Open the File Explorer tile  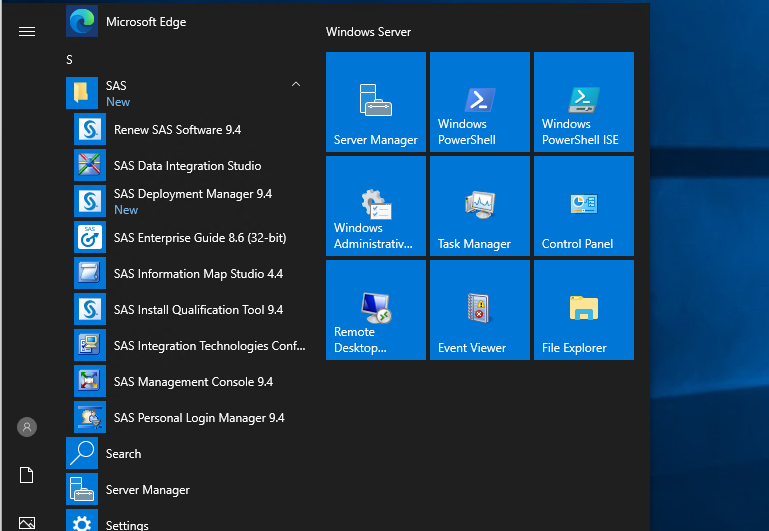tap(583, 310)
